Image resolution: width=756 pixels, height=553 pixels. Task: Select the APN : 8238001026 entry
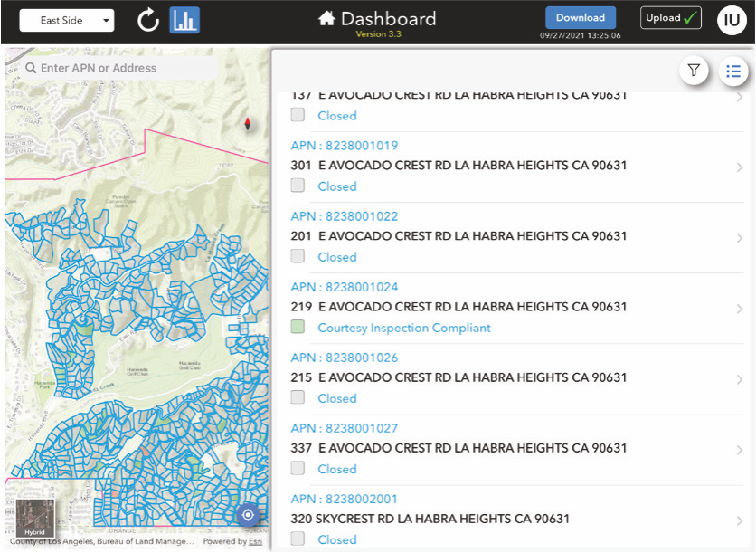pyautogui.click(x=345, y=358)
